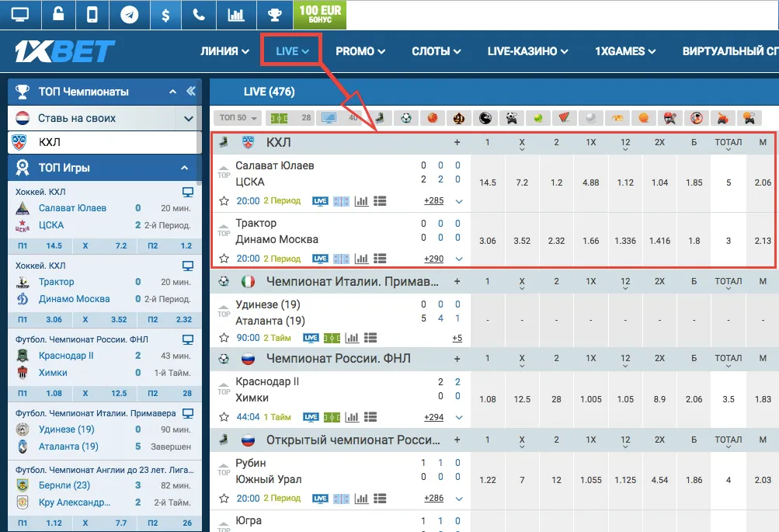Add Краснодар II match to favorites star
Screen dimensions: 779x532
click(224, 417)
